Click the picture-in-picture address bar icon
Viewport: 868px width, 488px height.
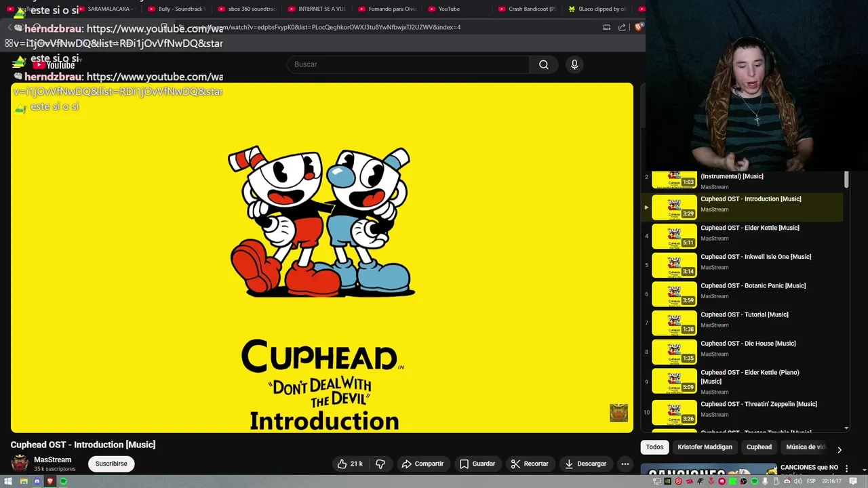(607, 27)
